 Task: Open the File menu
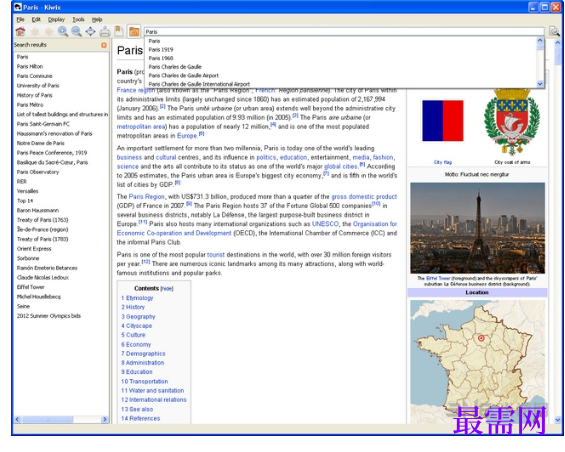[21, 19]
